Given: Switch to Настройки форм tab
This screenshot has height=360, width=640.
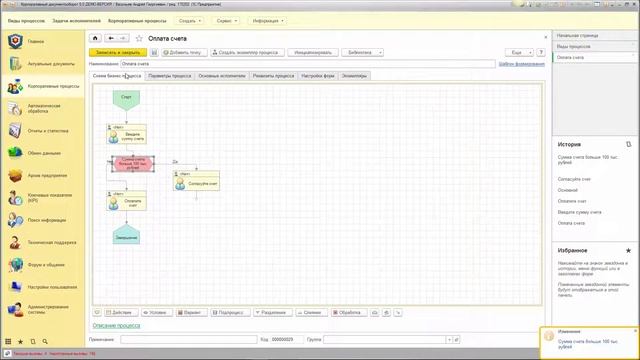Looking at the screenshot, I should pyautogui.click(x=318, y=76).
